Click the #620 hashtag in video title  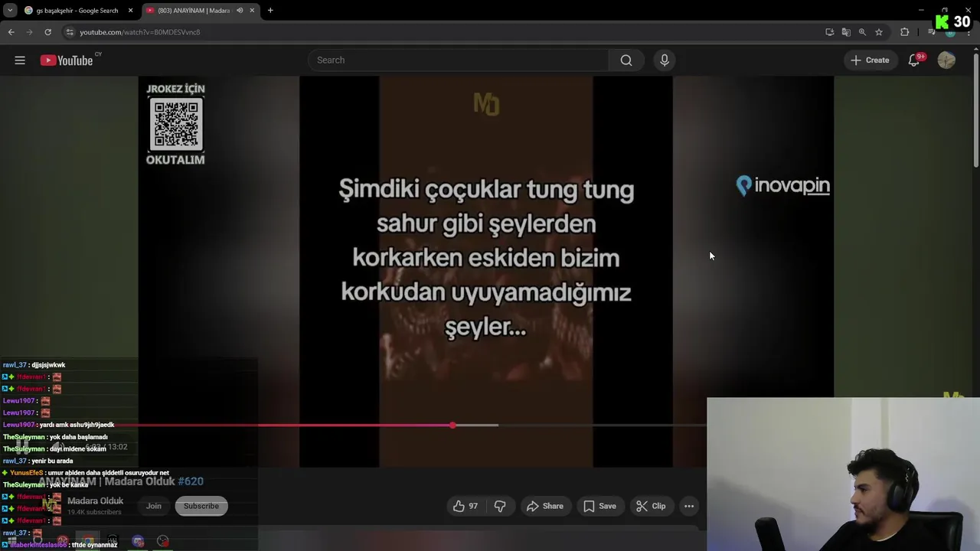pos(191,481)
